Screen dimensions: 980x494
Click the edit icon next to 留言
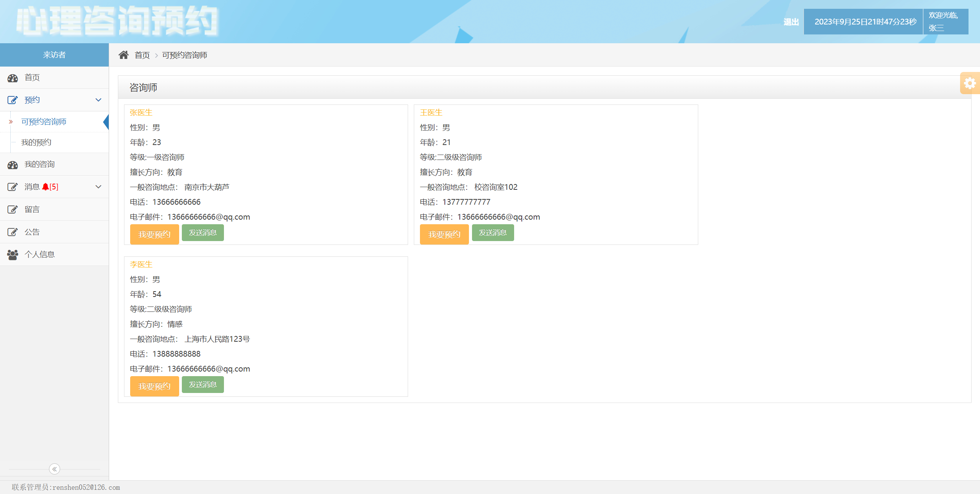coord(13,209)
